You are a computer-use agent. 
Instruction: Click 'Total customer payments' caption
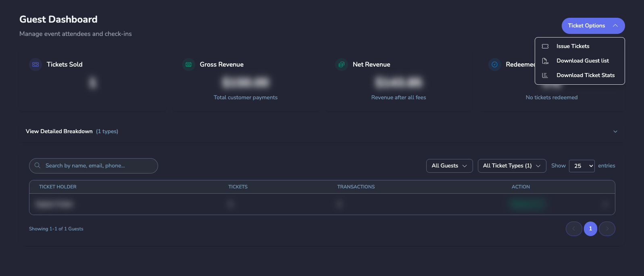(246, 98)
